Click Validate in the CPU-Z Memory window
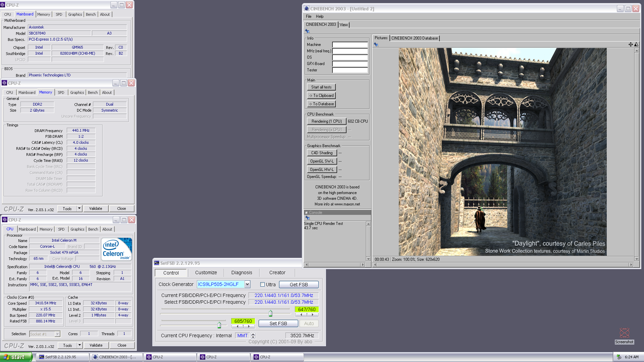Image resolution: width=644 pixels, height=362 pixels. pyautogui.click(x=96, y=208)
